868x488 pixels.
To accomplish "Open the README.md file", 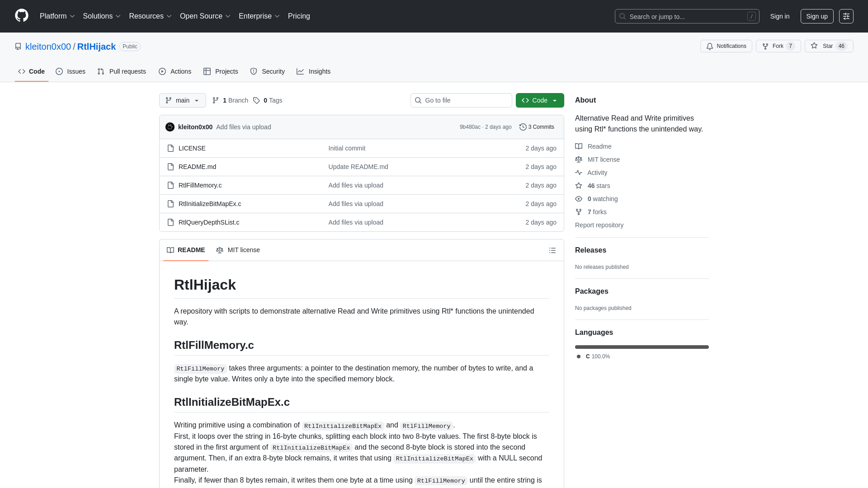I will point(197,167).
